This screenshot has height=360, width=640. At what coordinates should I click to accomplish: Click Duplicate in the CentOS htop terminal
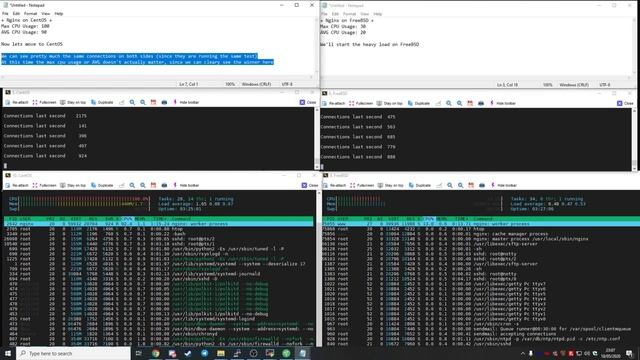(102, 185)
